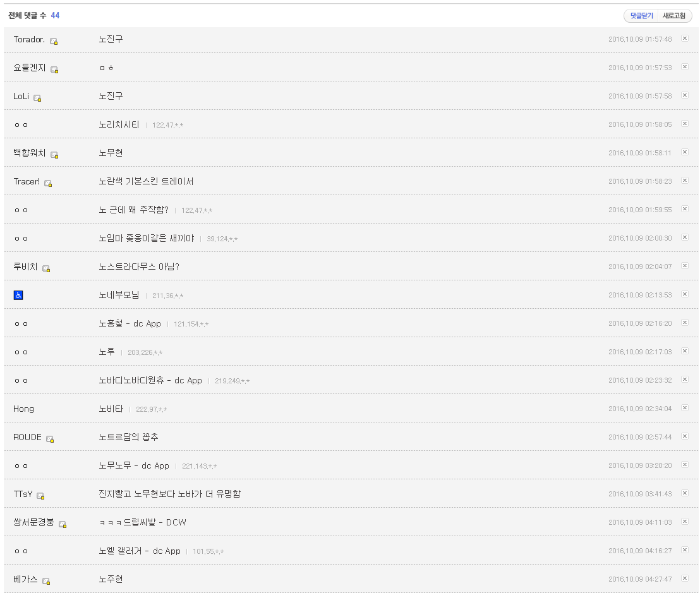
Task: Click the blue wheelchair icon nickname
Action: 18,295
